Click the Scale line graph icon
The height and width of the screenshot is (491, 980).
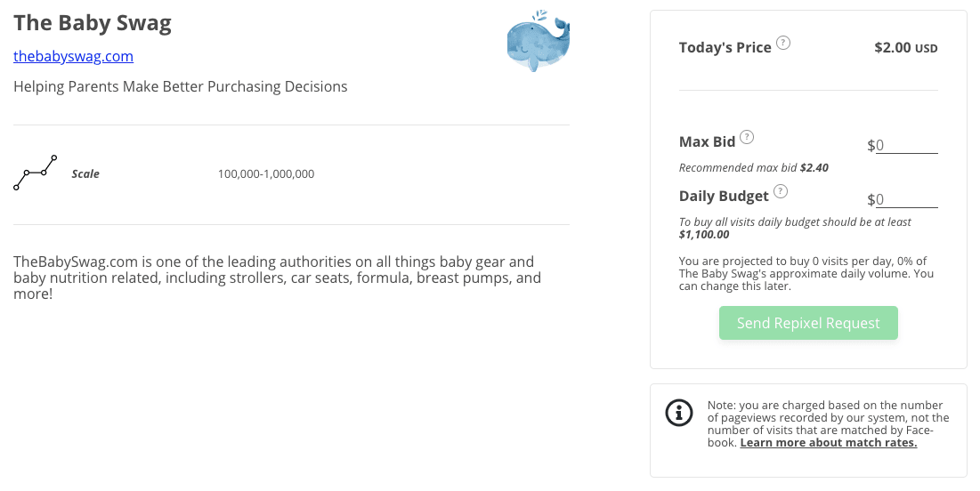[36, 173]
